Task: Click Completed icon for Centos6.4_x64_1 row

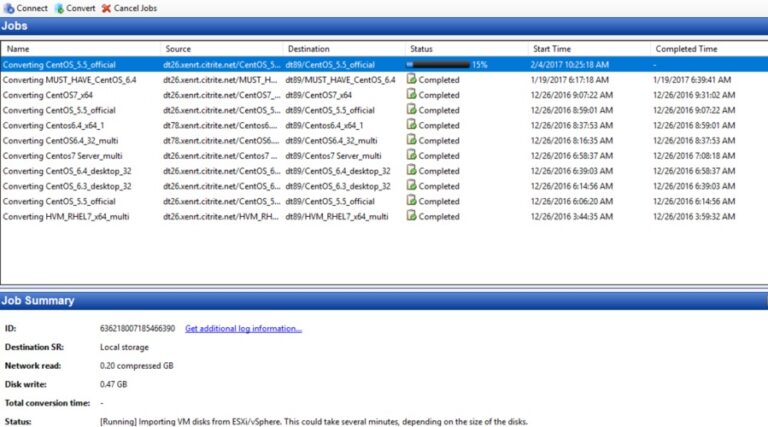Action: [411, 125]
